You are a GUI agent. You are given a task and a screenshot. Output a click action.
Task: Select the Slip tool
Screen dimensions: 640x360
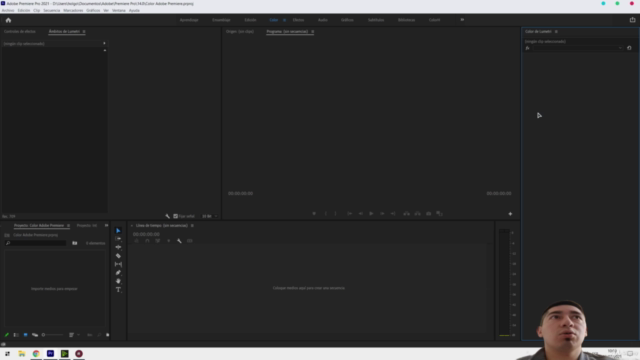[118, 264]
